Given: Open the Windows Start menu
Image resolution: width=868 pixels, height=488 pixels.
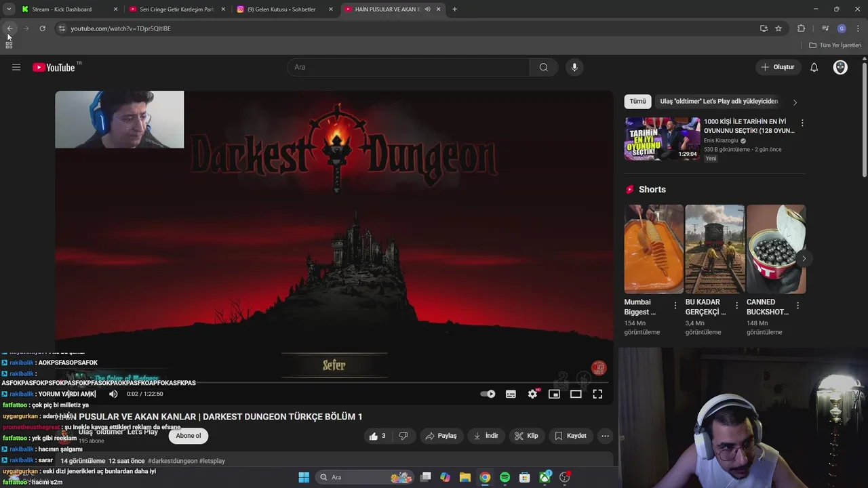Looking at the screenshot, I should pyautogui.click(x=304, y=477).
